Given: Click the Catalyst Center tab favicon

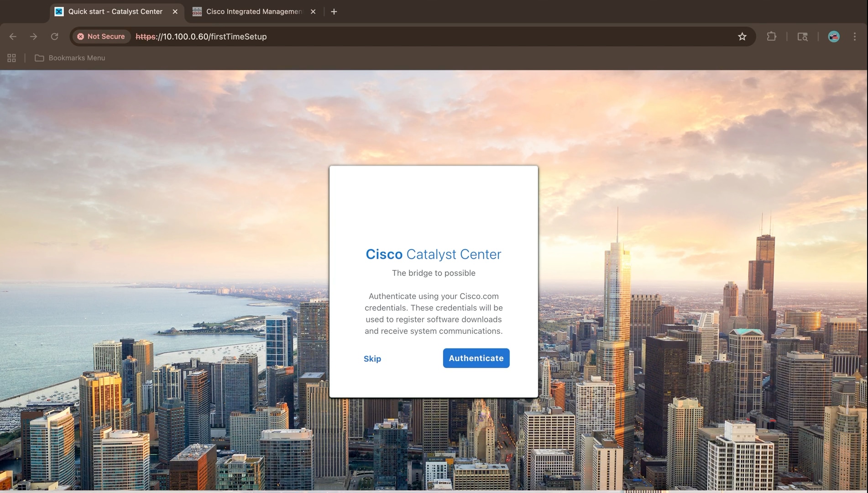Looking at the screenshot, I should tap(59, 11).
